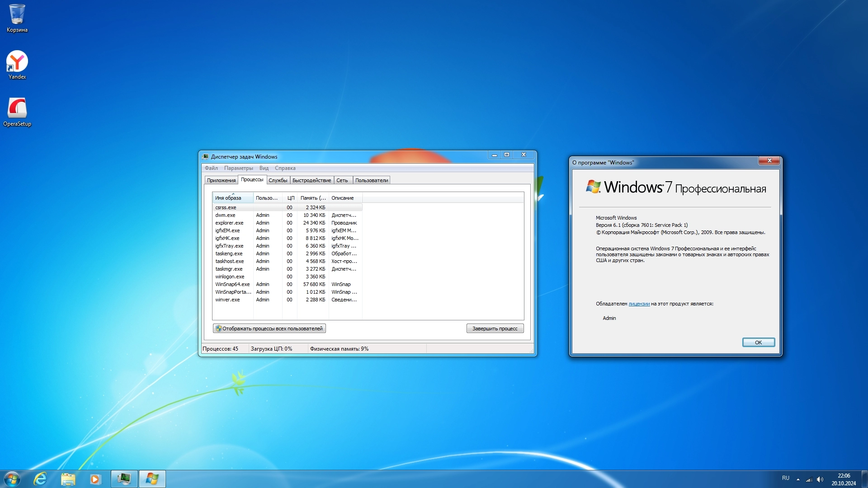Screen dimensions: 868x488
Task: Click Отображать процессы всех пользователей button
Action: [269, 328]
